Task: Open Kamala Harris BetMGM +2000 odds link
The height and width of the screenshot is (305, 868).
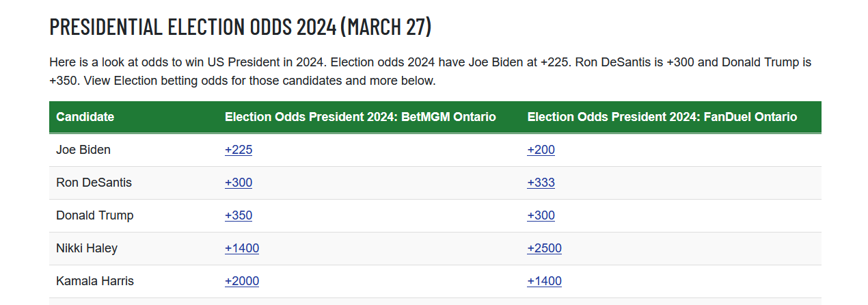Action: [x=242, y=281]
